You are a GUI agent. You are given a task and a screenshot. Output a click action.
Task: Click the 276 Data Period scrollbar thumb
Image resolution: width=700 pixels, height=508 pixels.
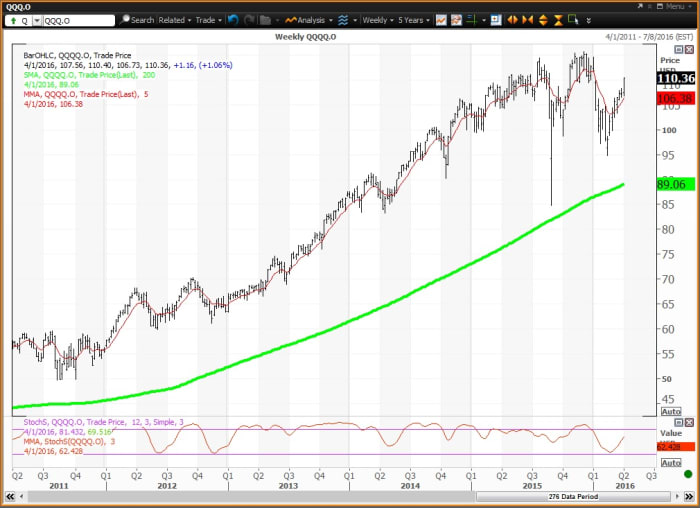tap(573, 496)
